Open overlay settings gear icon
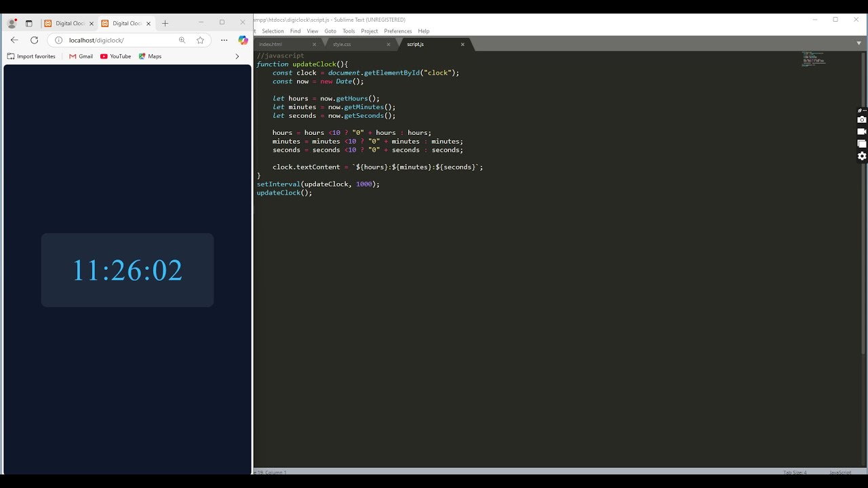The image size is (868, 488). click(862, 156)
